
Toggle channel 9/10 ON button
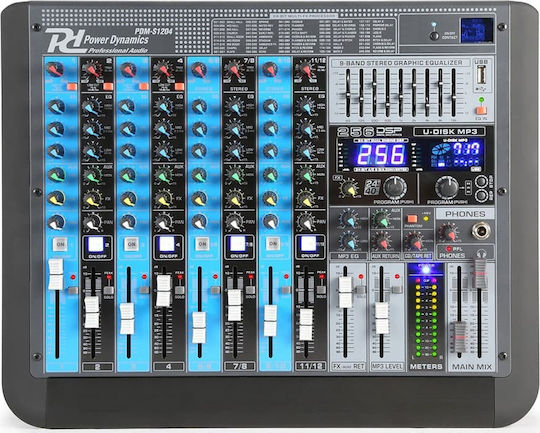pos(273,244)
